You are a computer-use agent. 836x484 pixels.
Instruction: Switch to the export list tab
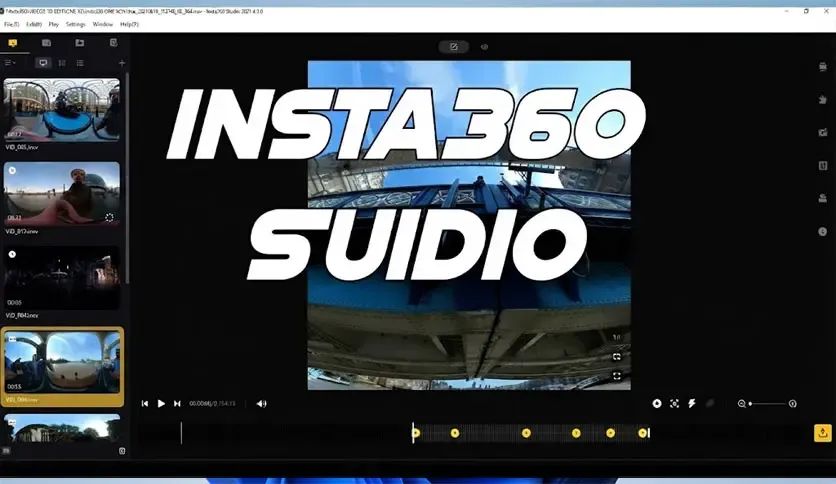(113, 43)
